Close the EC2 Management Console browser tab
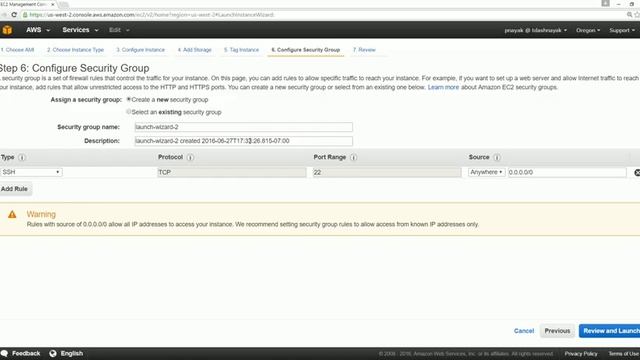640x360 pixels. (x=53, y=4)
